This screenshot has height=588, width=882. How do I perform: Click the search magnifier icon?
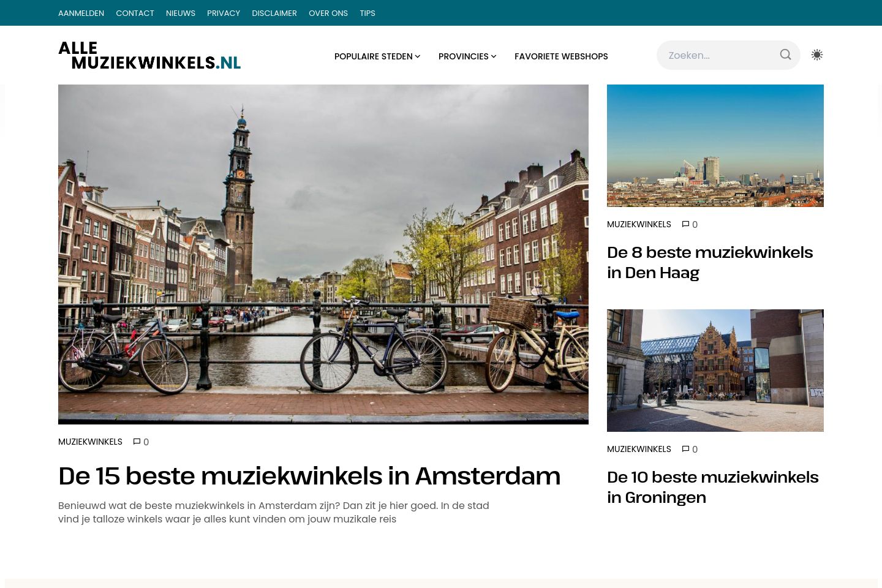[785, 55]
